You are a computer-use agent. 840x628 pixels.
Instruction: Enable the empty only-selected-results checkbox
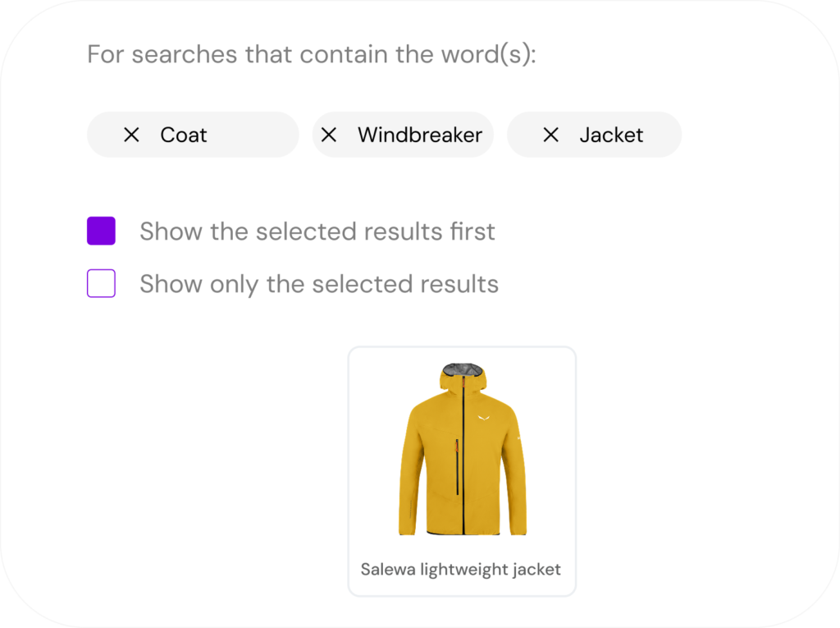[x=101, y=284]
